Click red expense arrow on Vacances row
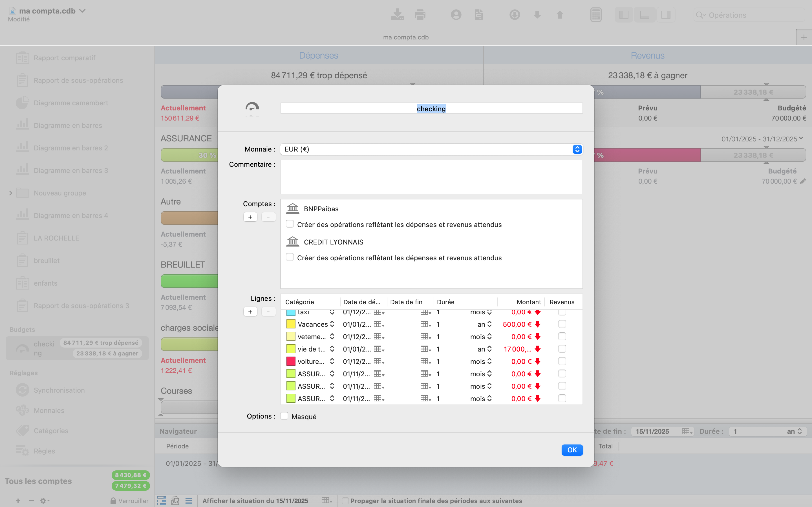This screenshot has width=812, height=507. tap(538, 324)
